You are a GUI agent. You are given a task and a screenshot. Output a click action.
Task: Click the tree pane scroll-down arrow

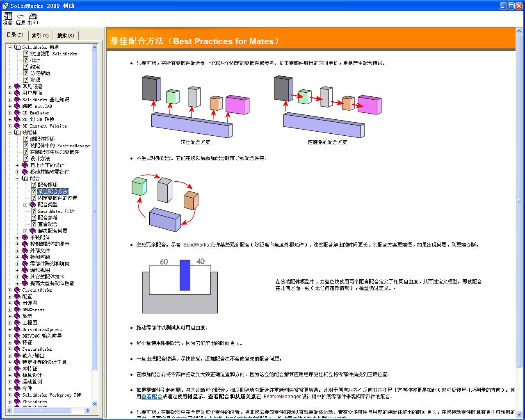pos(95,404)
